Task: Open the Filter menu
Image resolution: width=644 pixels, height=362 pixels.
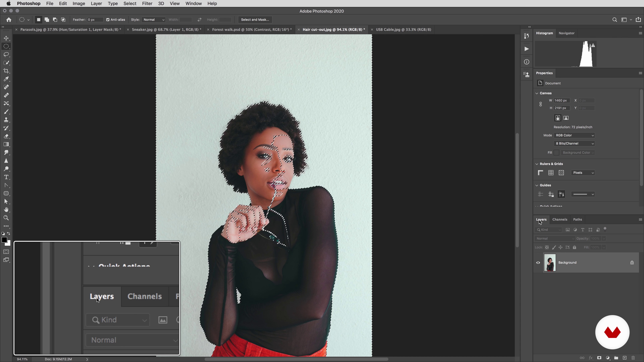Action: 147,4
